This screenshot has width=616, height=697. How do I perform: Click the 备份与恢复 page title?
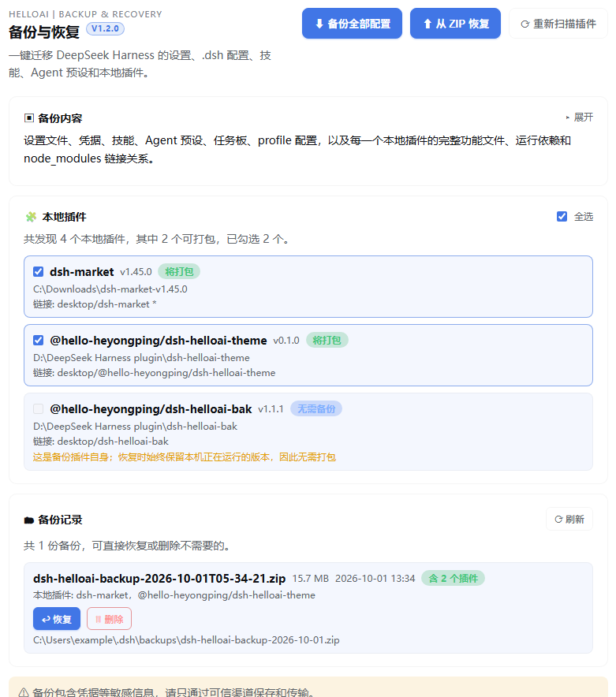click(44, 32)
